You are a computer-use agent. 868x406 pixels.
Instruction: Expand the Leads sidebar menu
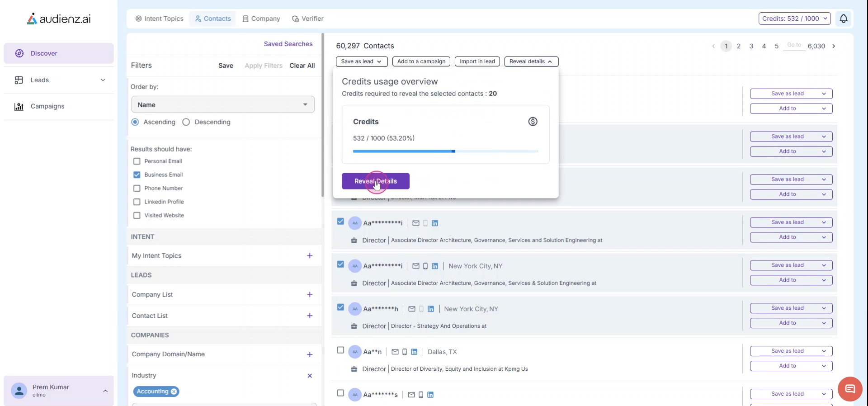(x=59, y=80)
